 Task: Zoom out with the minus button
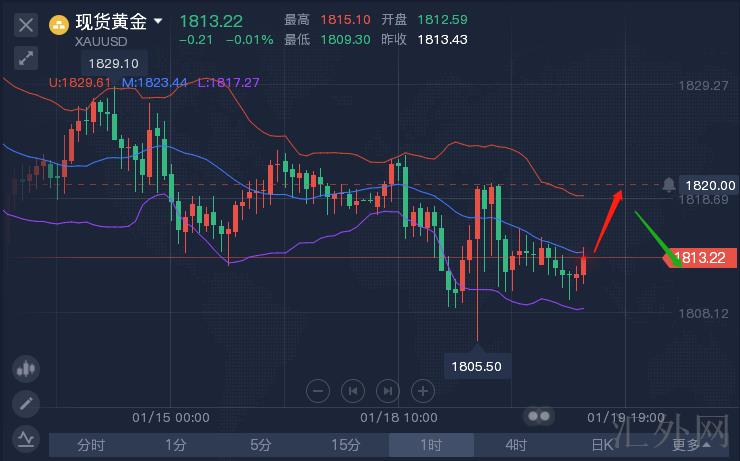point(318,390)
